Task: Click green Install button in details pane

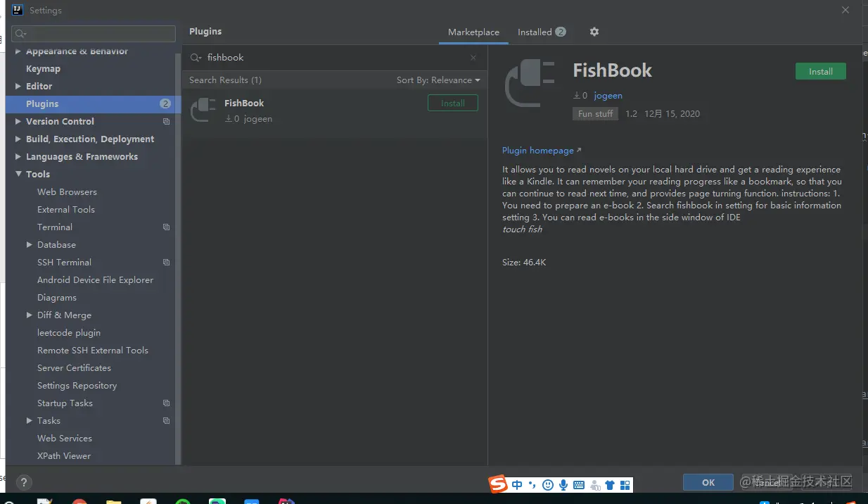Action: [x=821, y=72]
